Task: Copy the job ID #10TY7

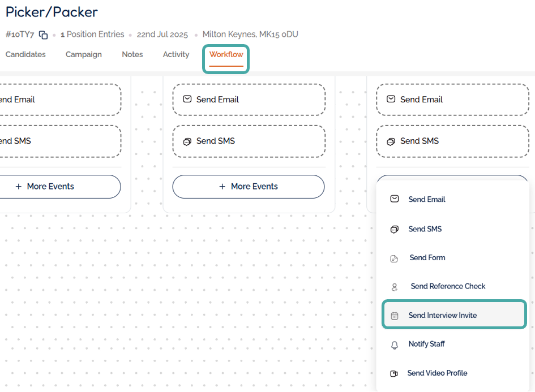Action: 44,35
